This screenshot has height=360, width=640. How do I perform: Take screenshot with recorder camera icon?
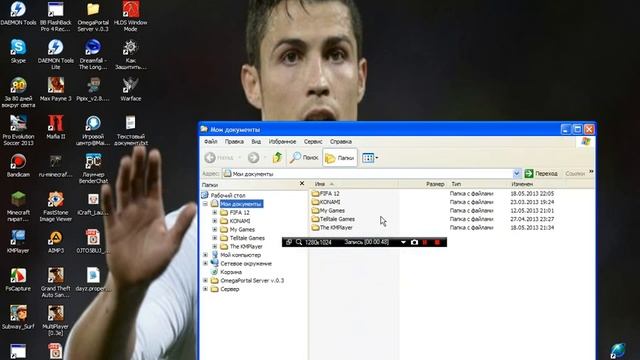(414, 242)
